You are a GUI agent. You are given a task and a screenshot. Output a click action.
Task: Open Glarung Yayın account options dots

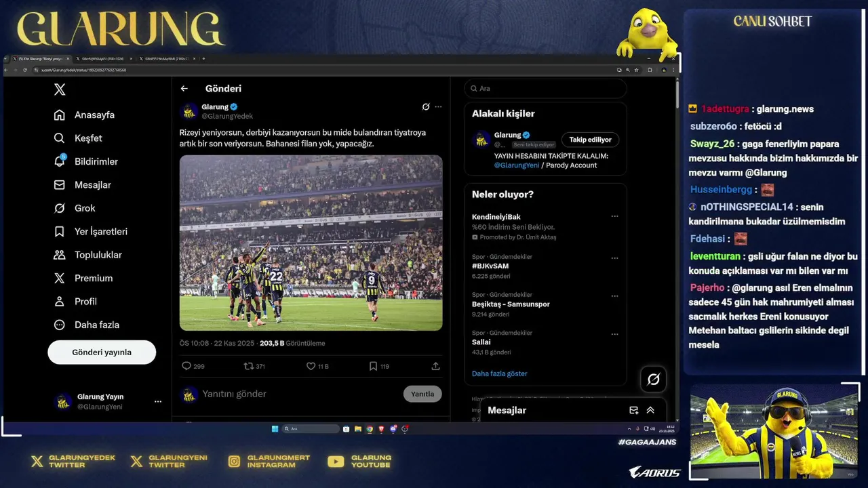pyautogui.click(x=158, y=402)
